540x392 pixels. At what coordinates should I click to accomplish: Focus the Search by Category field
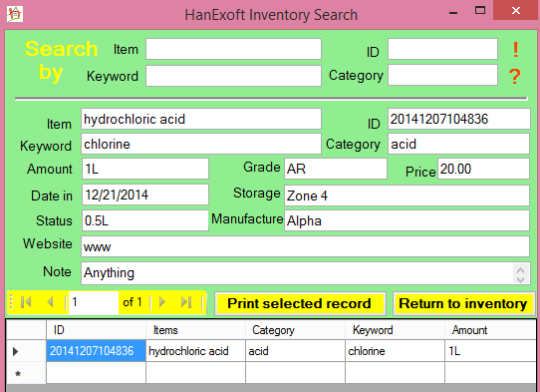[x=443, y=75]
